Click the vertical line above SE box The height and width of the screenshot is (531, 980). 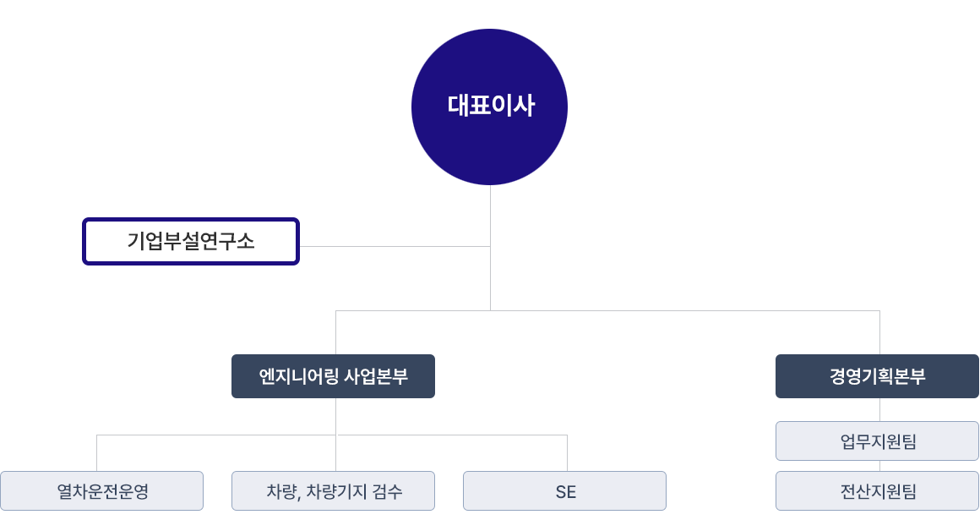(567, 453)
